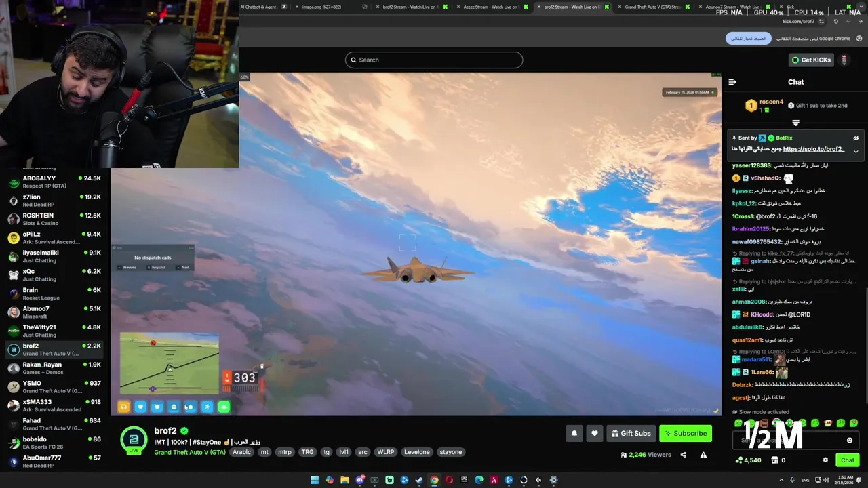Expand the pinned BotRix message chevron
The height and width of the screenshot is (488, 868).
856,151
